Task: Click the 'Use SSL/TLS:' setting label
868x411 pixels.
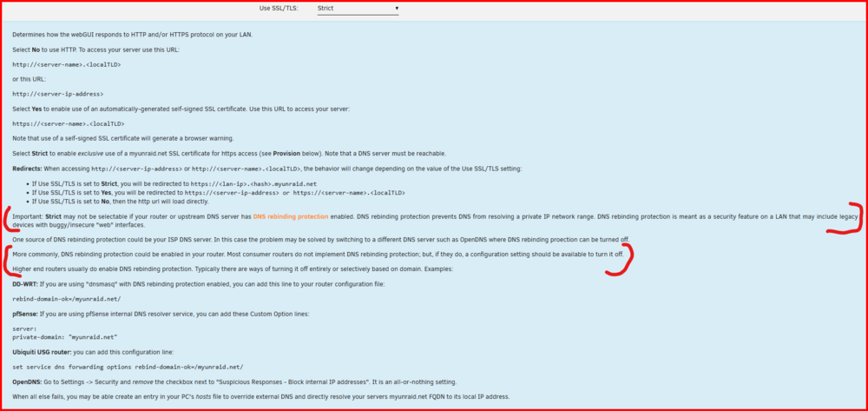Action: pyautogui.click(x=279, y=9)
